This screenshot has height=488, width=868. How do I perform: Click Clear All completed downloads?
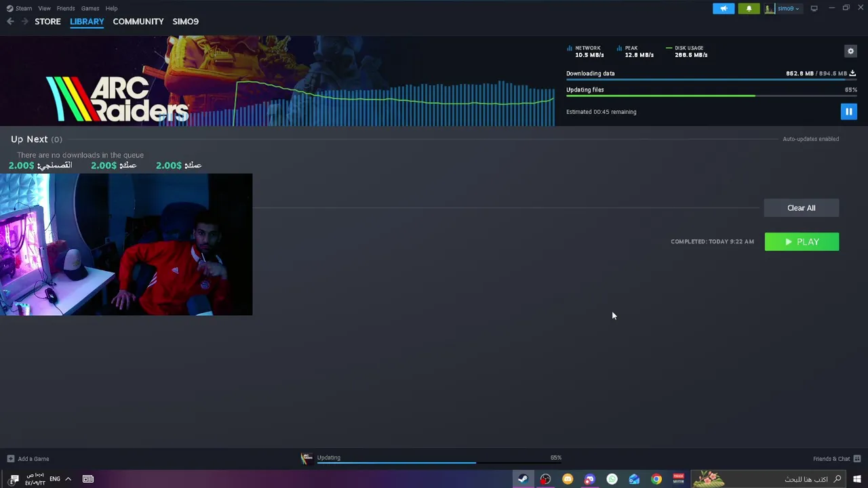[x=802, y=208]
